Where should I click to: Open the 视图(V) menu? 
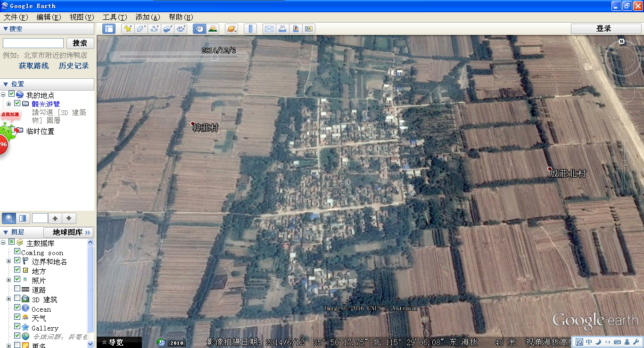coord(82,17)
